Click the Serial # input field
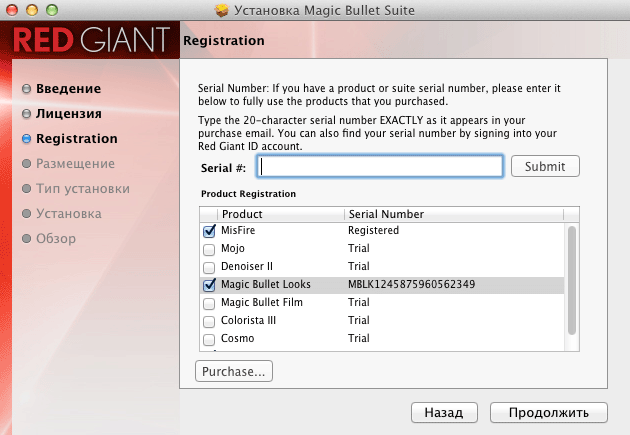 (380, 166)
